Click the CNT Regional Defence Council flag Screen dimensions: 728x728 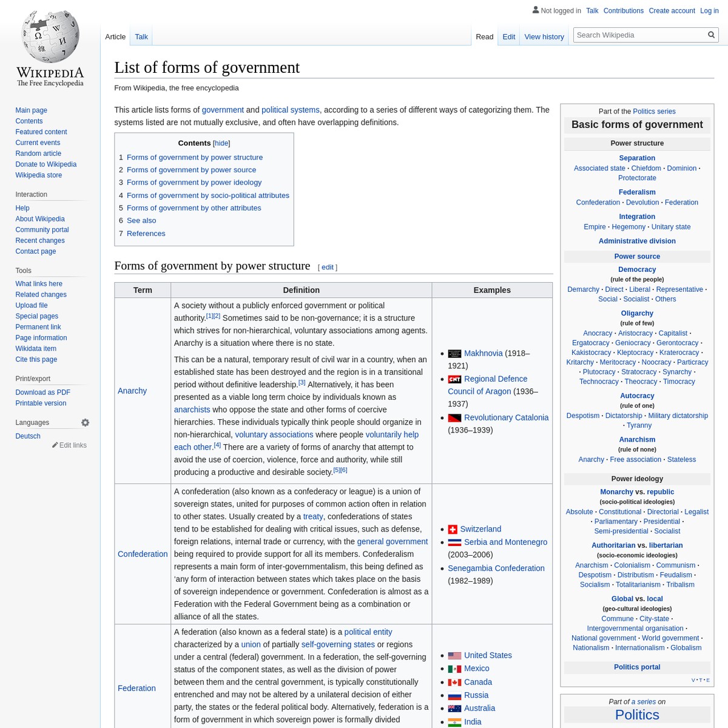tap(454, 379)
